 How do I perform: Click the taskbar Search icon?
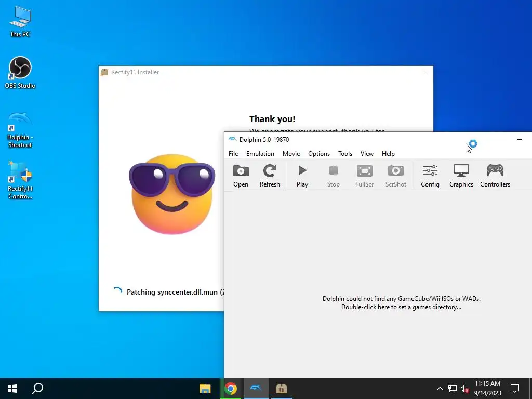[x=37, y=389]
